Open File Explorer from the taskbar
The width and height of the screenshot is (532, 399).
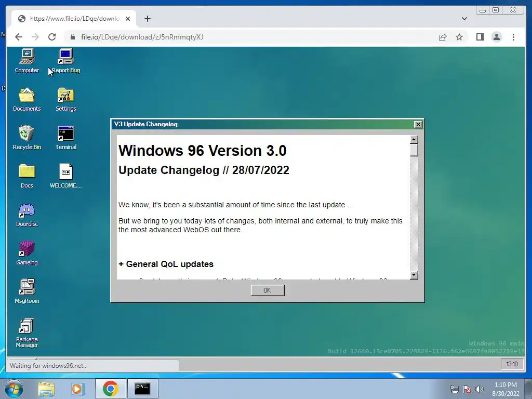(46, 389)
